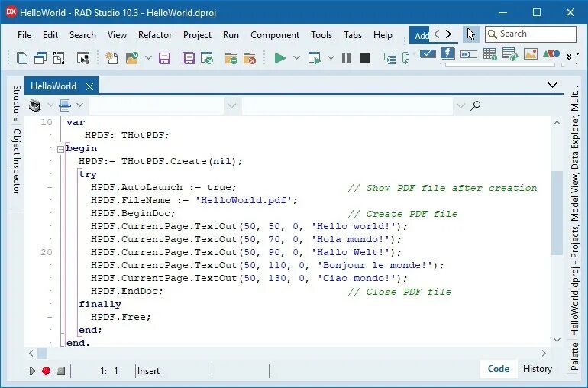Viewport: 588px width, 388px height.
Task: Open the File menu
Action: click(x=24, y=35)
